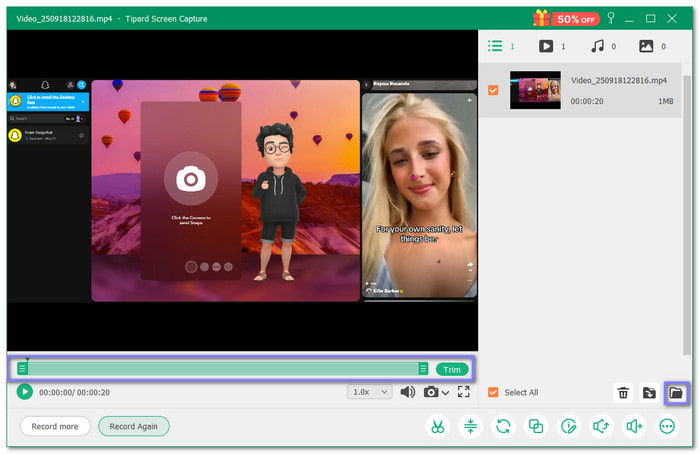Show more tools ellipsis button

(x=667, y=426)
